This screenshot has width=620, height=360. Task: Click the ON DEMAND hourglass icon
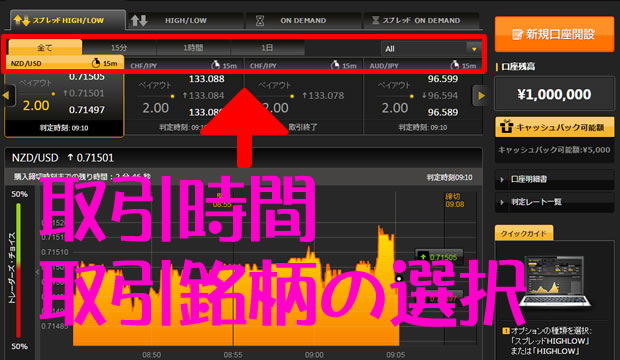pos(260,21)
